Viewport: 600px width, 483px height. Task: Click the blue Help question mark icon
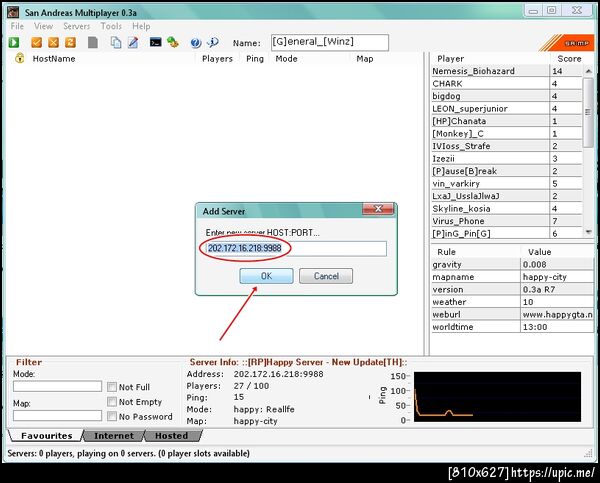196,42
